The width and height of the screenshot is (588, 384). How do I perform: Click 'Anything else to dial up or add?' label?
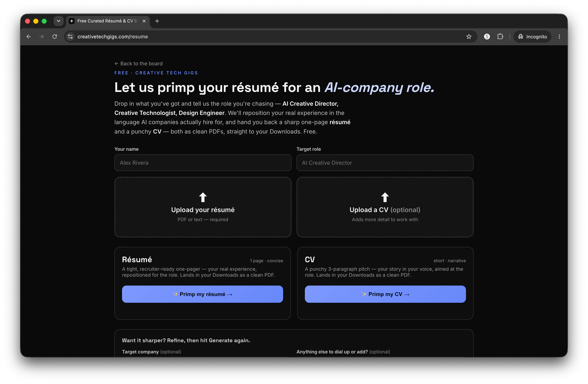pos(343,352)
